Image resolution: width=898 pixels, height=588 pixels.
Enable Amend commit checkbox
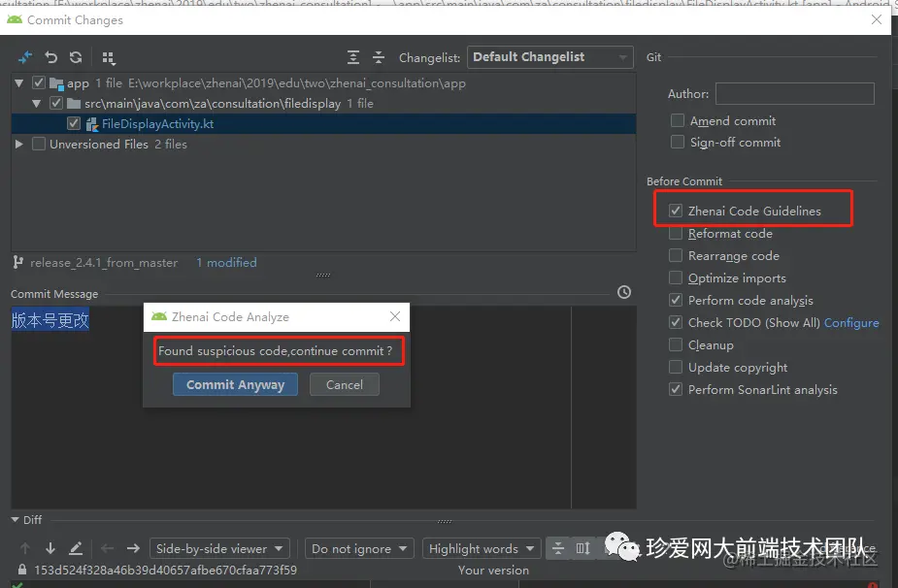(x=678, y=121)
